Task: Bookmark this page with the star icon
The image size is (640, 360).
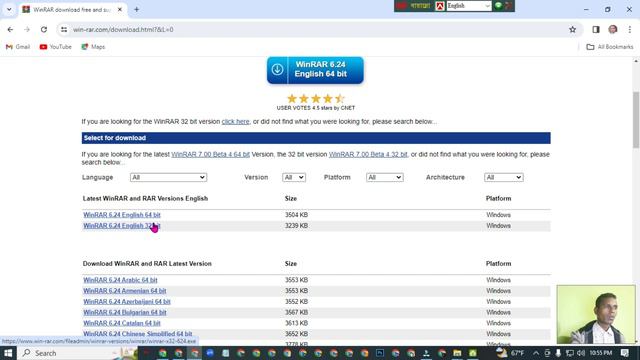Action: pyautogui.click(x=573, y=29)
